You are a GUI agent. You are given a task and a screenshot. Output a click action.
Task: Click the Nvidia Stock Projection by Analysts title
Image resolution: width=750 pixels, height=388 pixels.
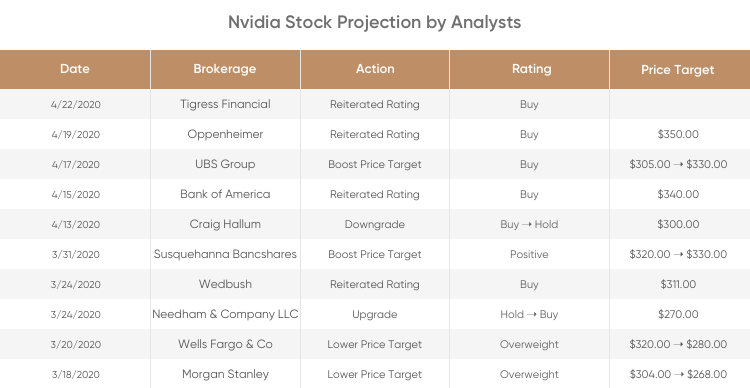click(x=375, y=22)
